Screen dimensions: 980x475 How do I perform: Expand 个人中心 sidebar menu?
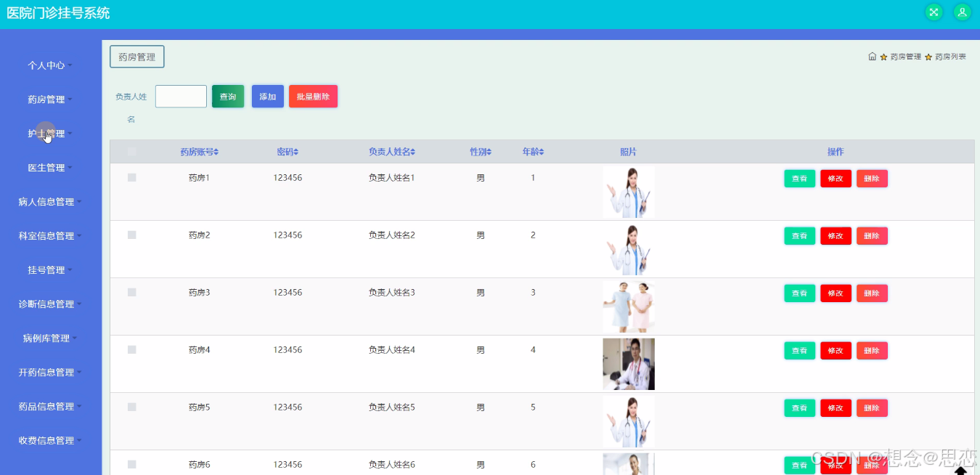tap(50, 65)
